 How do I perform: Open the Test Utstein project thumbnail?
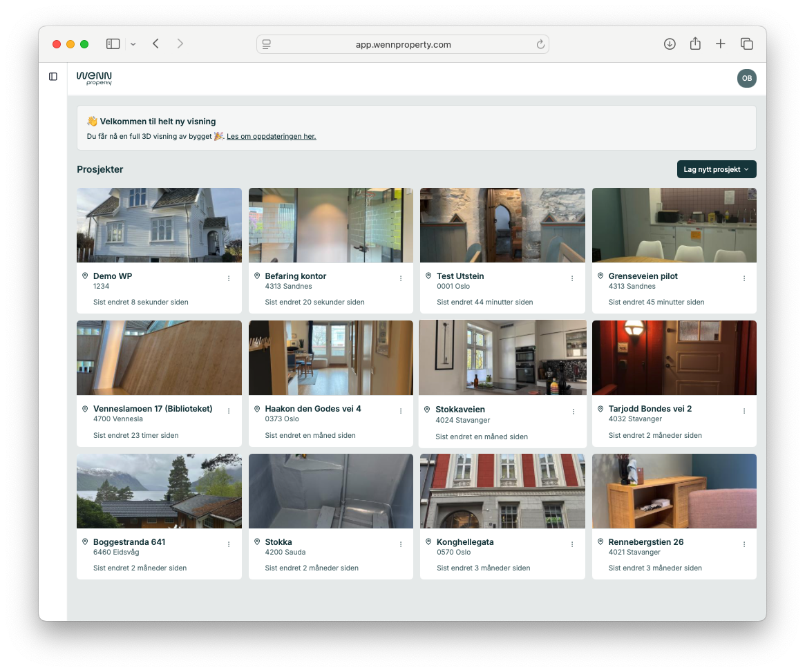[502, 225]
